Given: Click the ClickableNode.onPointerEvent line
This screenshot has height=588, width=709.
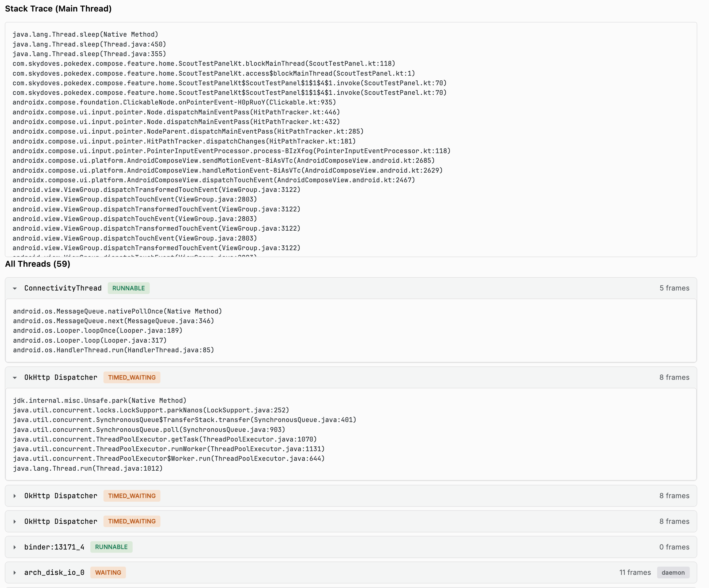Looking at the screenshot, I should [x=174, y=103].
